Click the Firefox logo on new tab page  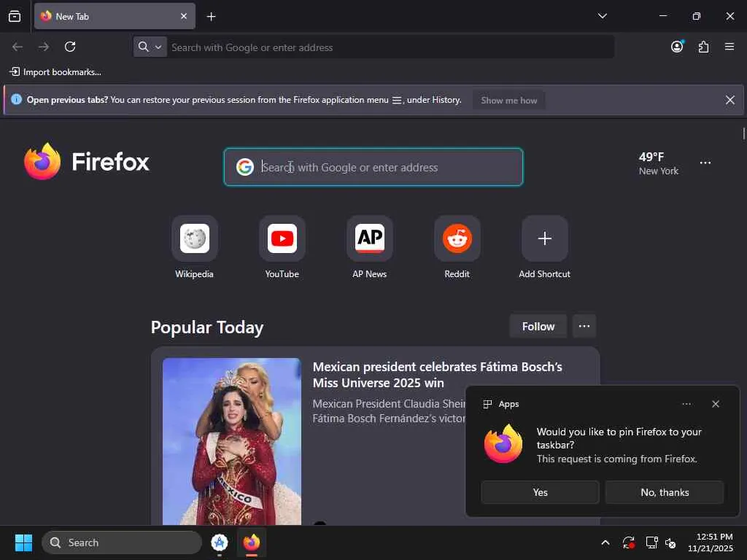click(x=87, y=161)
